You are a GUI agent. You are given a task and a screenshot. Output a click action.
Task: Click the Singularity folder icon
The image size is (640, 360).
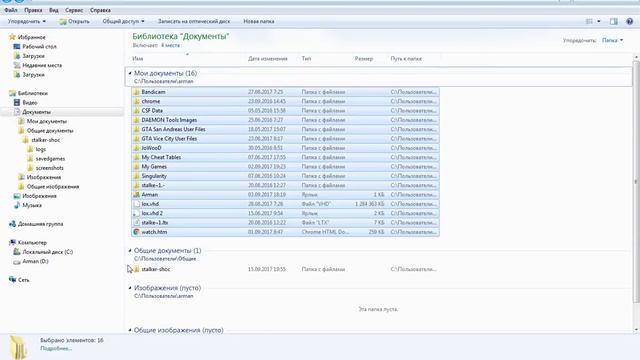tap(136, 176)
